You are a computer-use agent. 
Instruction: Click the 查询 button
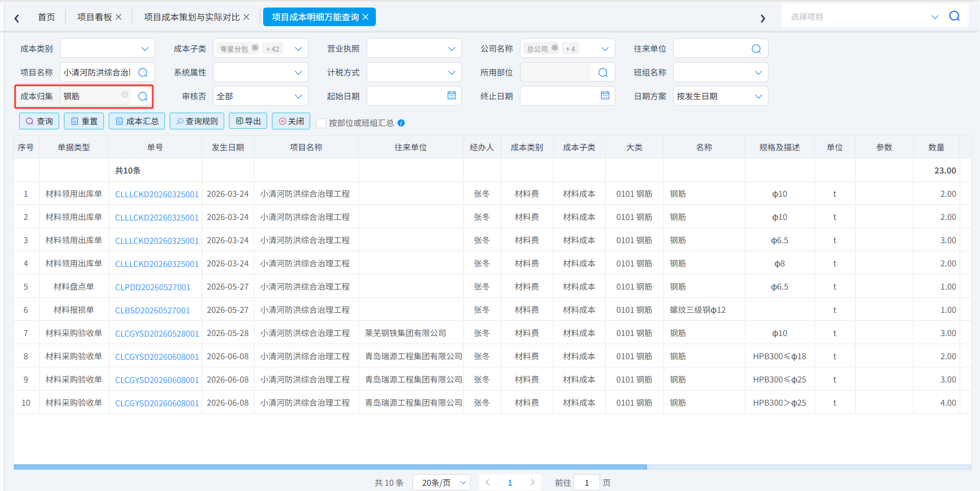point(39,121)
